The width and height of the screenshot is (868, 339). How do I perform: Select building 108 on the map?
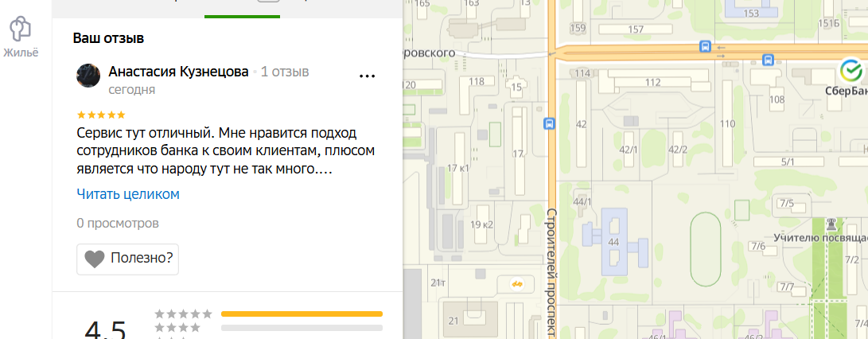tap(777, 99)
